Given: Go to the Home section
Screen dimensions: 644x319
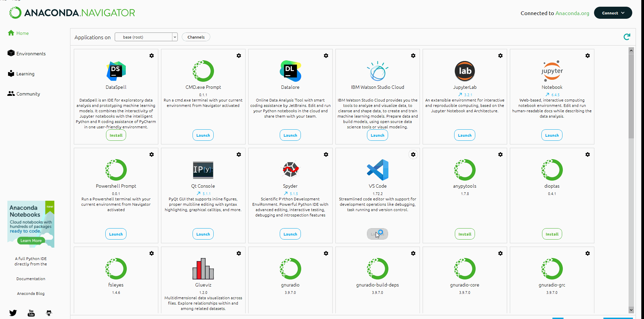Looking at the screenshot, I should coord(18,33).
